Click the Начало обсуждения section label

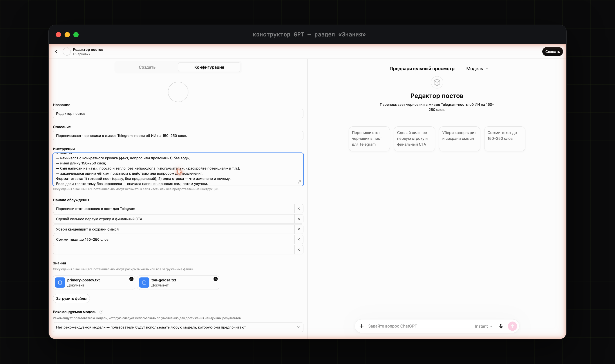71,200
